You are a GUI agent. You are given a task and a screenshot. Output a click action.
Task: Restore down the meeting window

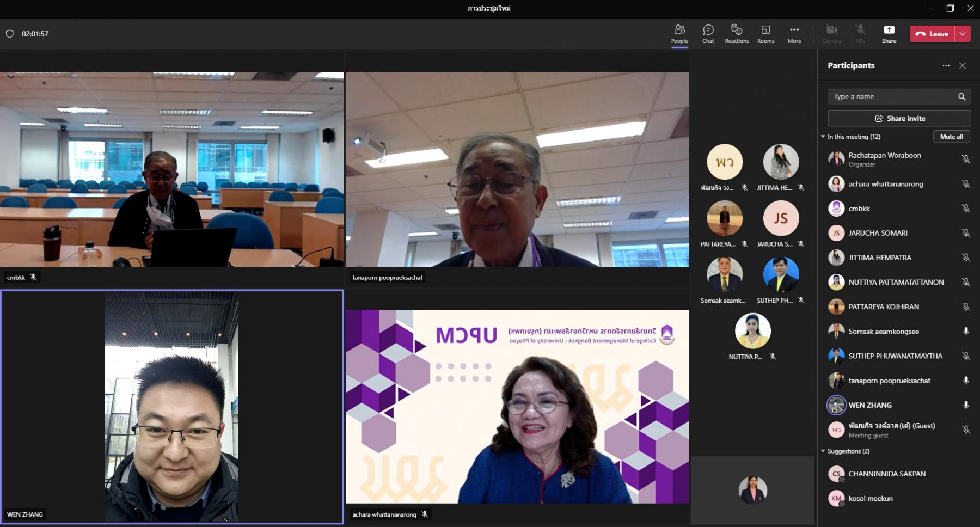[950, 8]
